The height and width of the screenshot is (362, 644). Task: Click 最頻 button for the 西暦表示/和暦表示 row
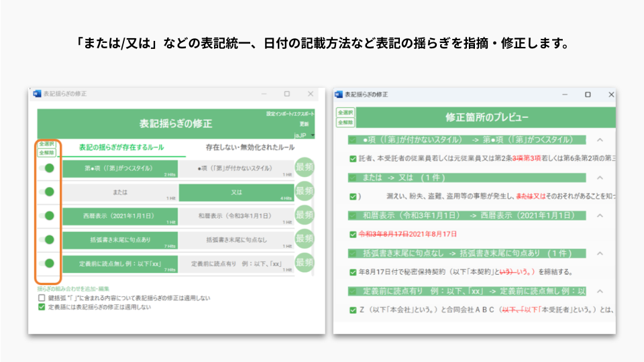[305, 215]
